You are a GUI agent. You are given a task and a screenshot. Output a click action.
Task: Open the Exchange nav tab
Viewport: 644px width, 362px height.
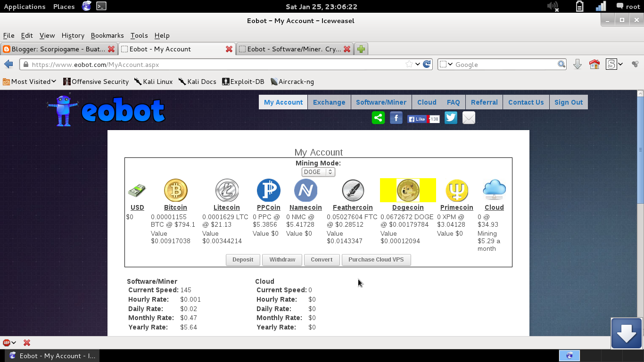pyautogui.click(x=329, y=102)
